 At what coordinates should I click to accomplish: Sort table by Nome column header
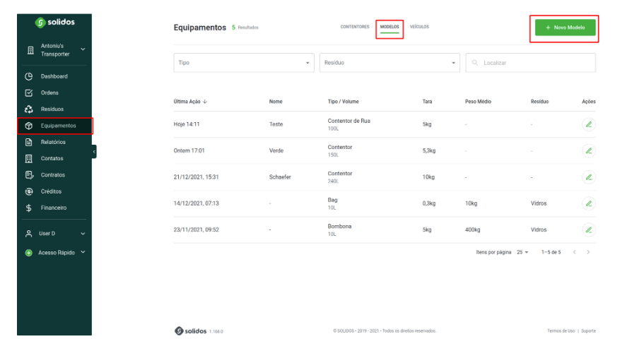point(276,102)
